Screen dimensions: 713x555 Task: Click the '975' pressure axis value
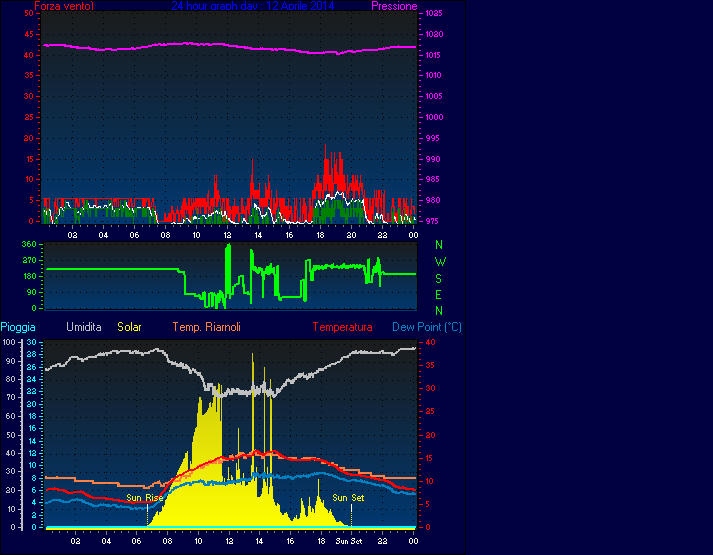pos(432,221)
